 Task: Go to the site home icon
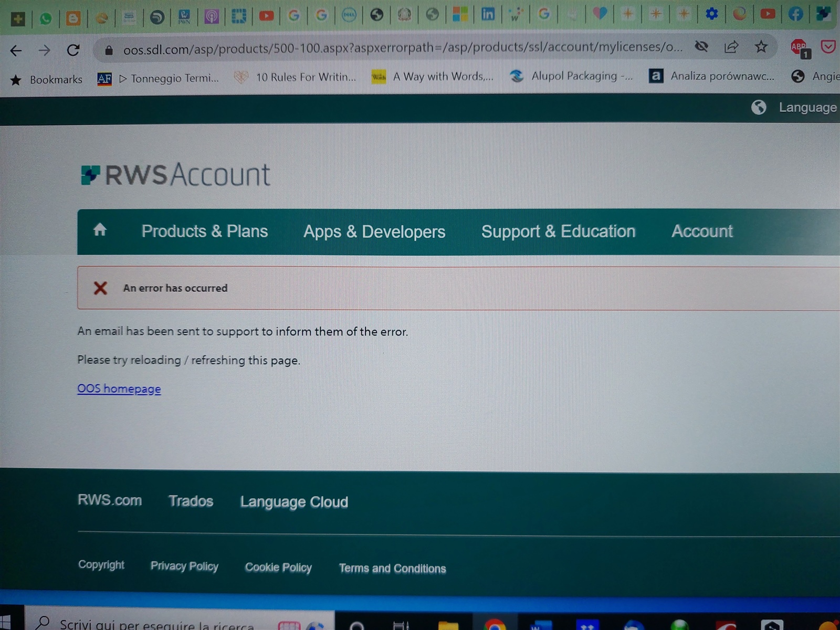point(100,230)
